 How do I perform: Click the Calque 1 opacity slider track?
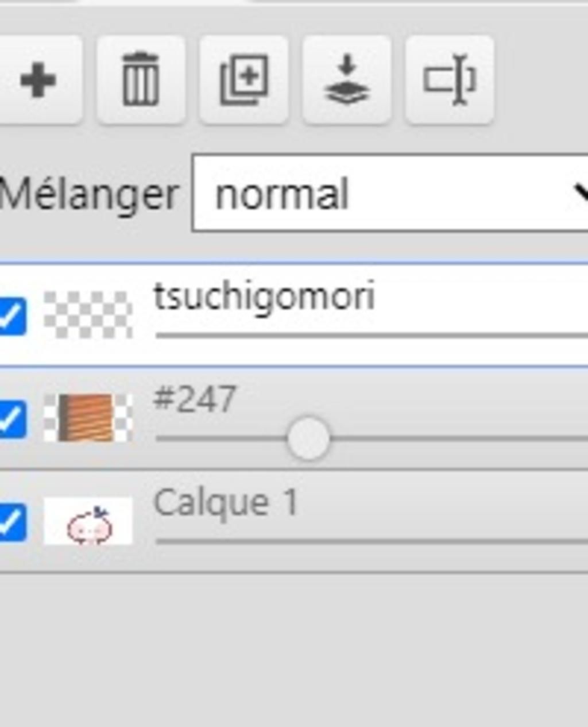click(367, 541)
